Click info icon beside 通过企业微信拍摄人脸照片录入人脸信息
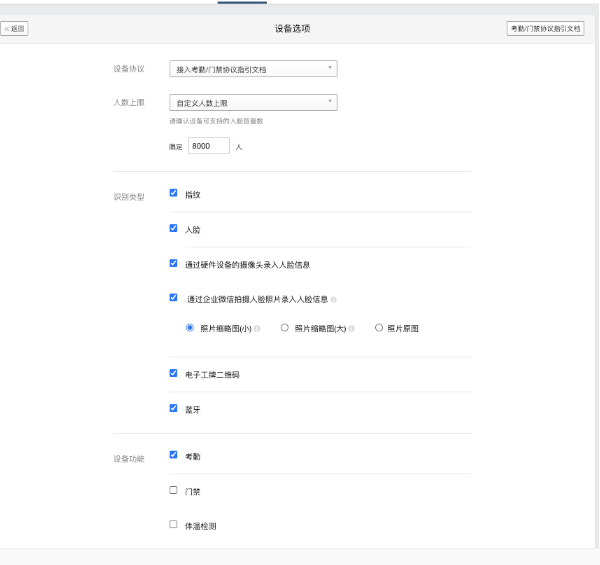600x565 pixels. pos(334,299)
